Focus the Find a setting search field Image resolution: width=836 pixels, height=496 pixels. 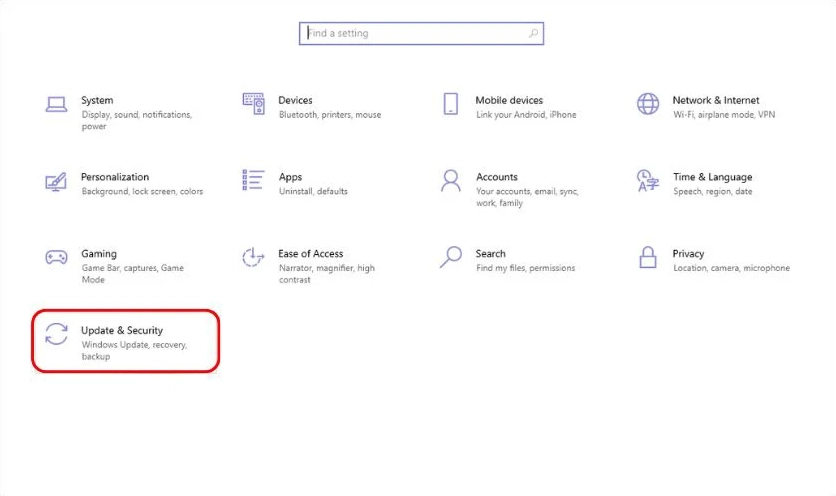[421, 33]
